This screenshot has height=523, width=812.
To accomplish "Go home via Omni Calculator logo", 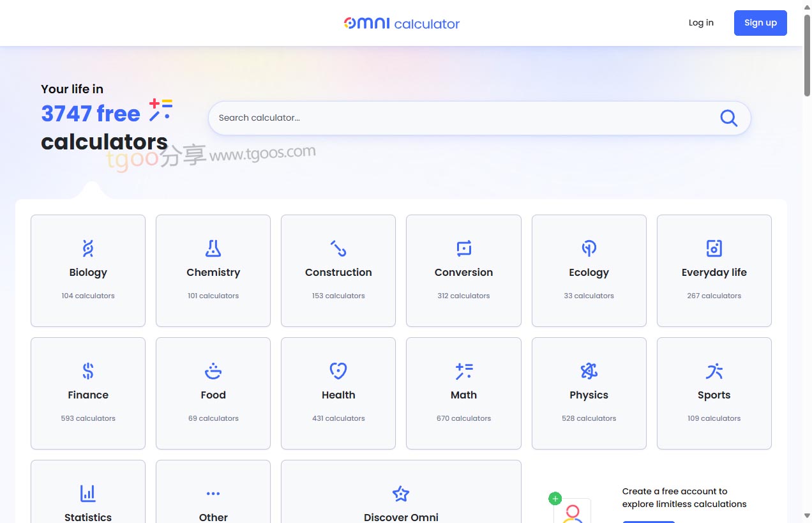I will point(402,24).
